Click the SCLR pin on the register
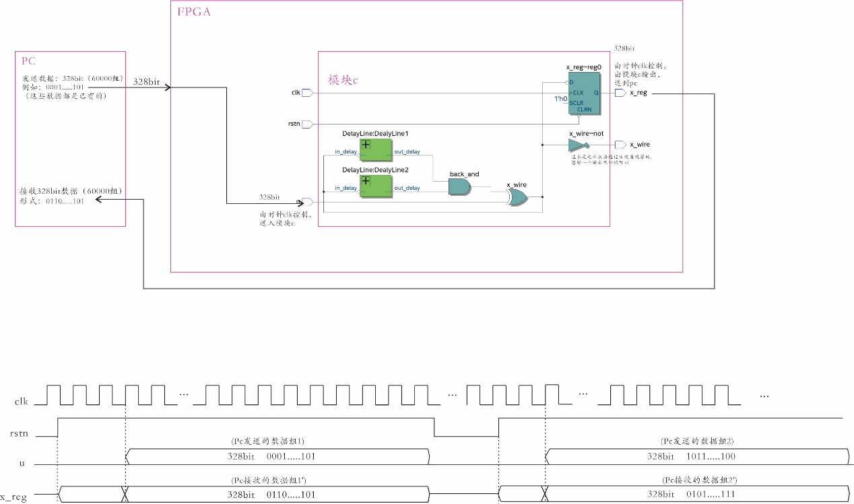854x504 pixels. point(577,103)
